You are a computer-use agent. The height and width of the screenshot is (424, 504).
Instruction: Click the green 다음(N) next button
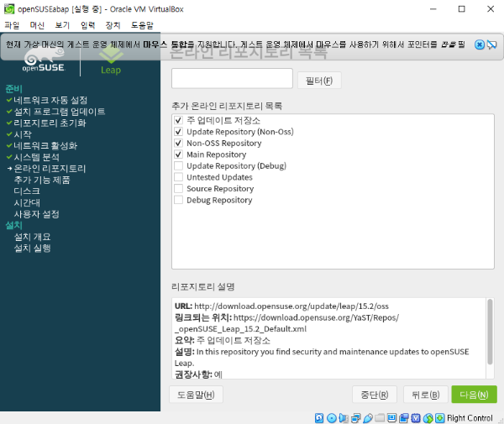(x=474, y=395)
